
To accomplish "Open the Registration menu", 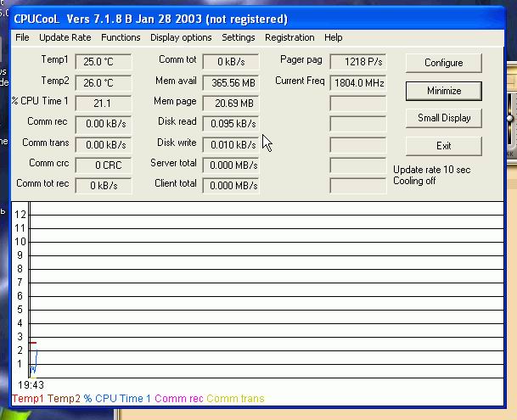I will (289, 37).
